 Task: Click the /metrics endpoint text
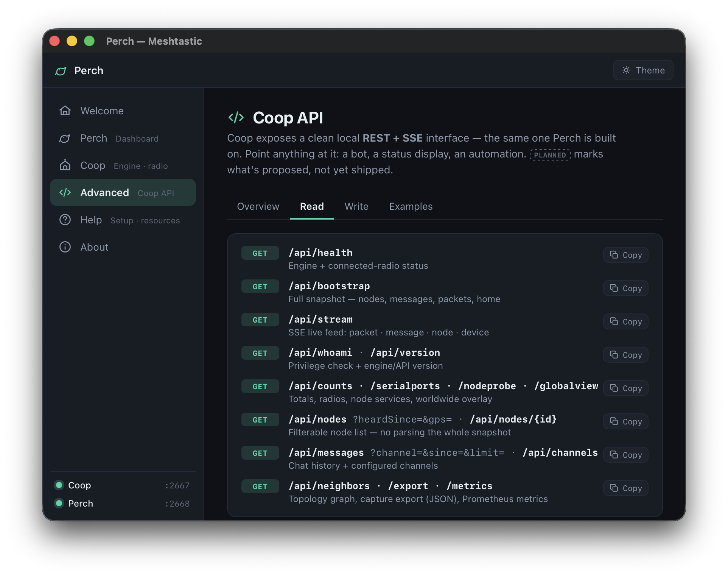[470, 486]
